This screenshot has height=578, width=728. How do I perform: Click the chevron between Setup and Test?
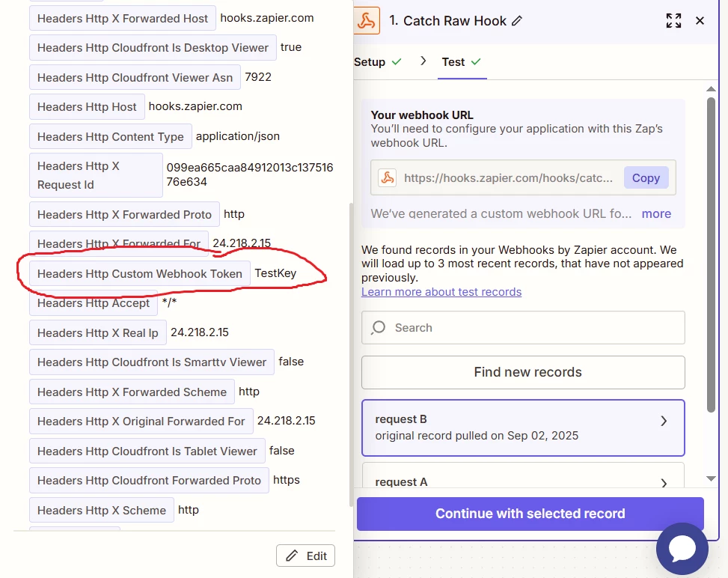[423, 61]
